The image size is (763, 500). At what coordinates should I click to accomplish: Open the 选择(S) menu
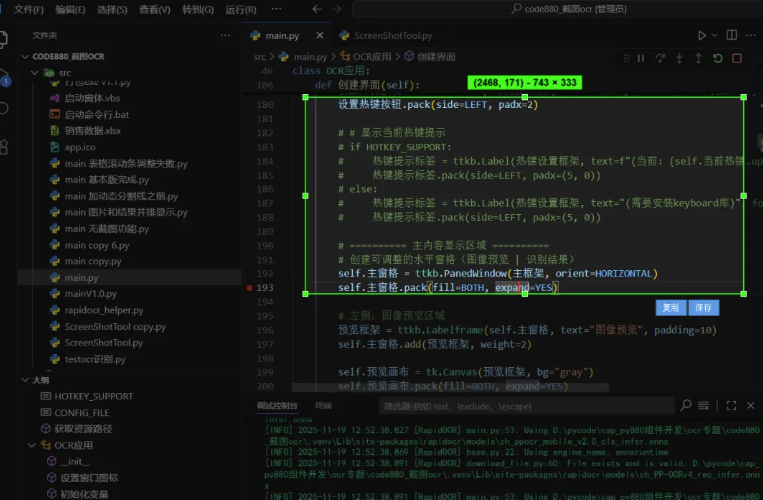click(112, 9)
